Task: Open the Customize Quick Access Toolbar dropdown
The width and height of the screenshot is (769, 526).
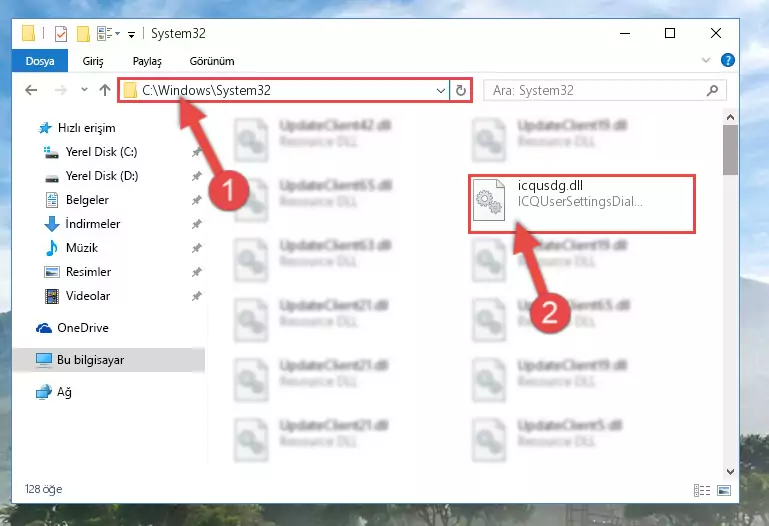Action: (131, 34)
